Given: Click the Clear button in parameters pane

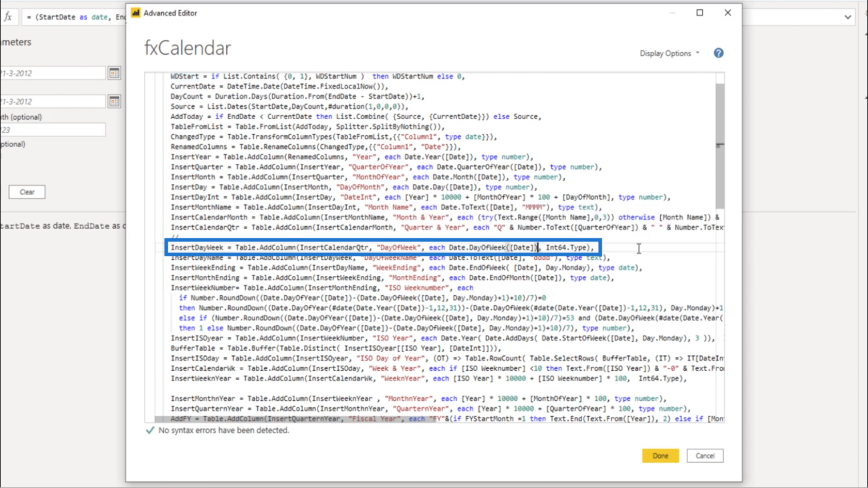Looking at the screenshot, I should 27,192.
